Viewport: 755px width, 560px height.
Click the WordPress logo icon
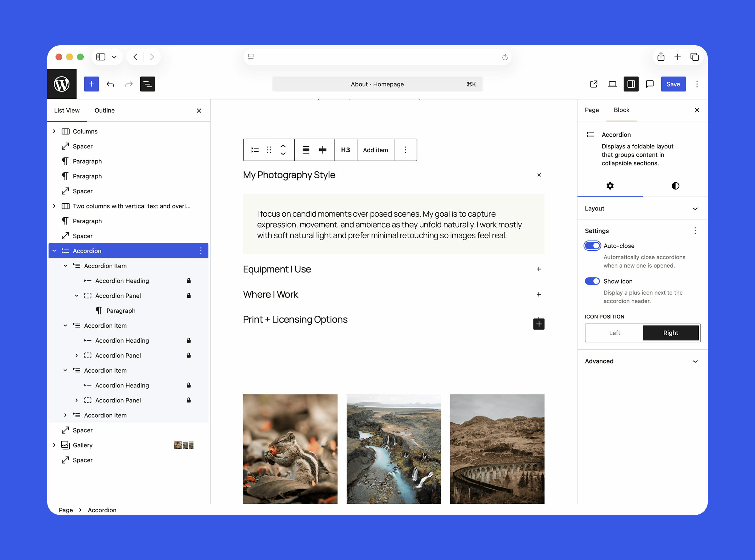62,84
